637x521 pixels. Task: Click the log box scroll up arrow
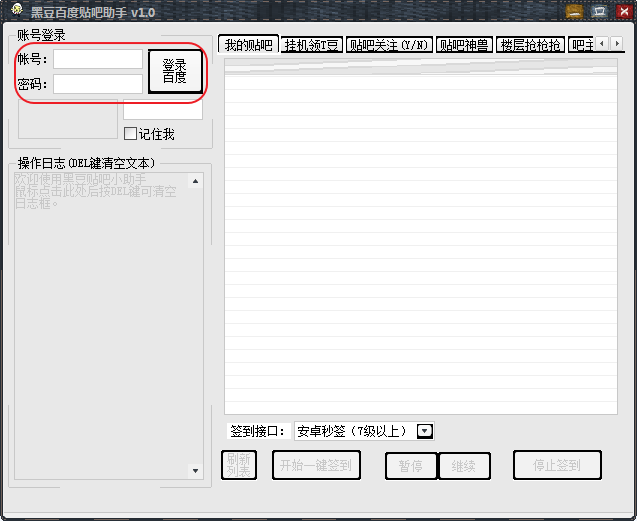tap(195, 181)
